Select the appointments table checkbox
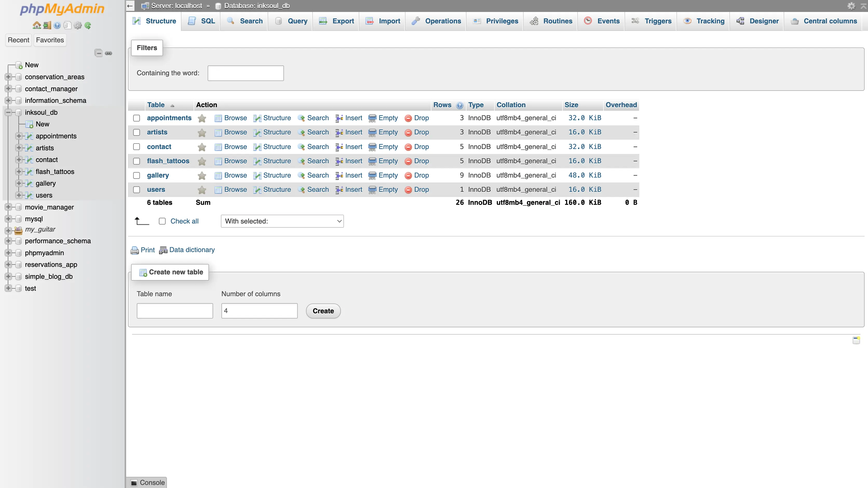 click(x=137, y=118)
